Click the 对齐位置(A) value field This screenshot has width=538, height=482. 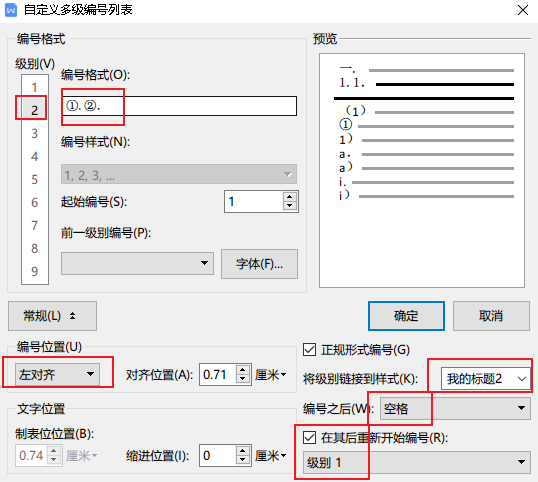[218, 375]
